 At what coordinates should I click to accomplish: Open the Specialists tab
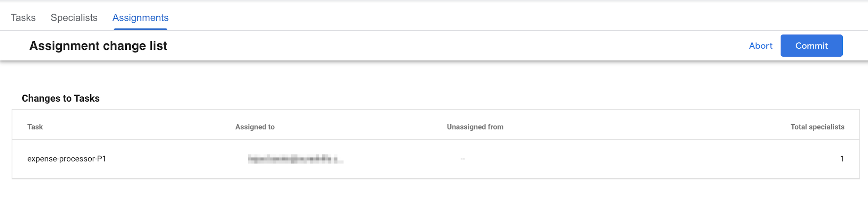coord(74,18)
